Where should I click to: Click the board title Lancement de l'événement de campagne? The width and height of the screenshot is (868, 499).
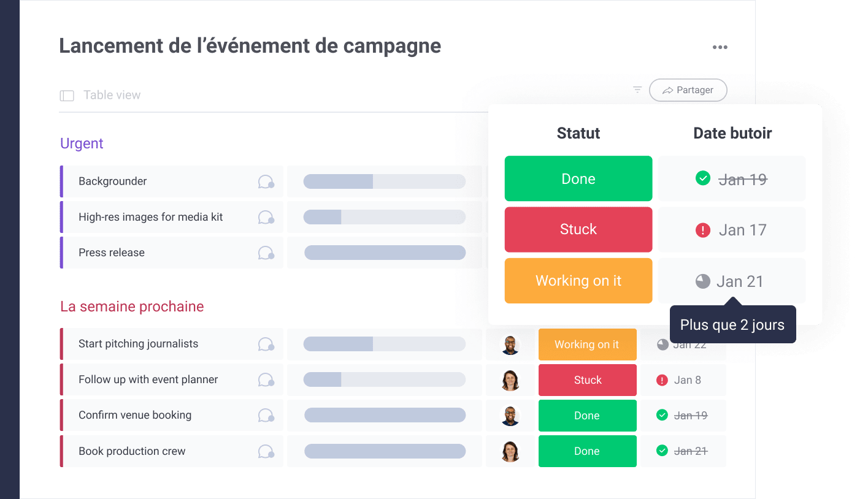coord(250,46)
